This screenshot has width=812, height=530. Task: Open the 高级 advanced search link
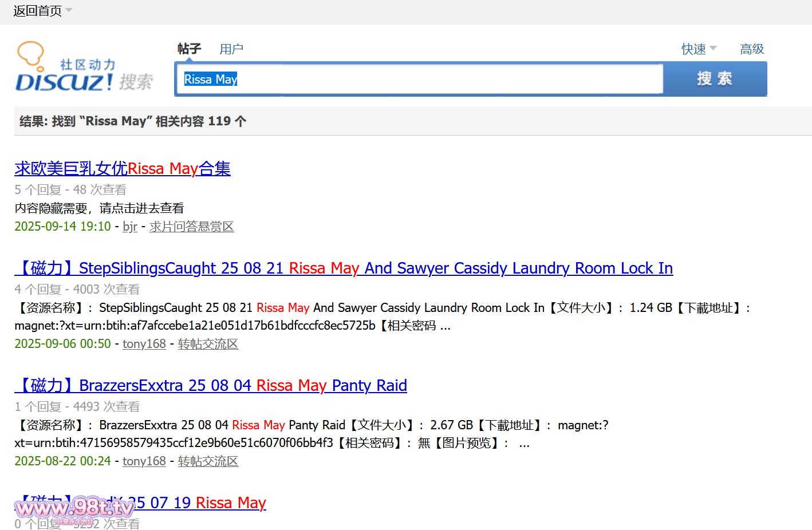(752, 49)
